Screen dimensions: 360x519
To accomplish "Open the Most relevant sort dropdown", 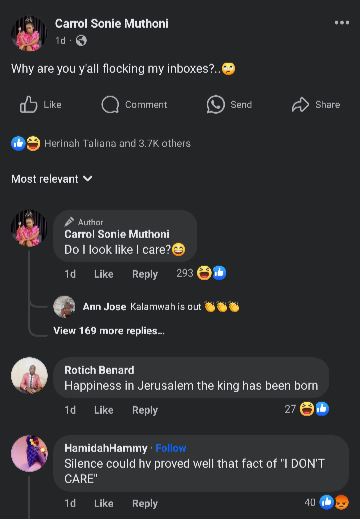I will [52, 179].
